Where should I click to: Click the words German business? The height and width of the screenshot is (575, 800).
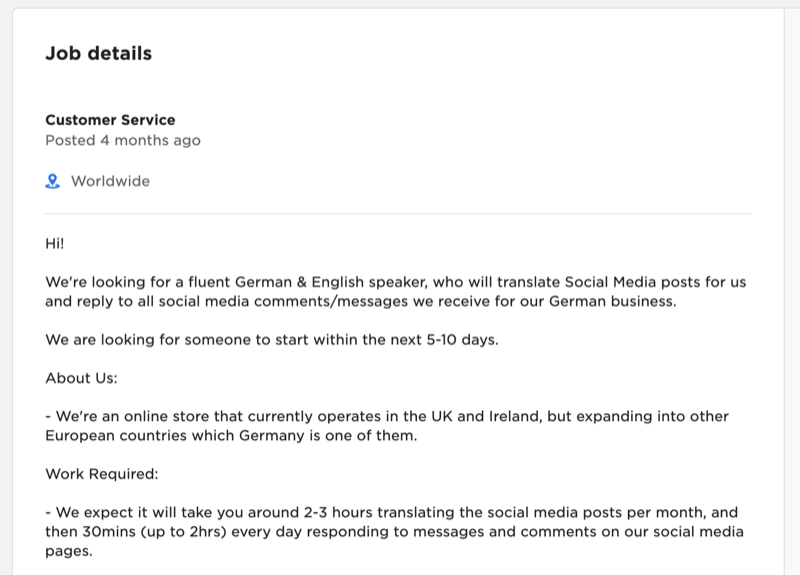click(613, 302)
